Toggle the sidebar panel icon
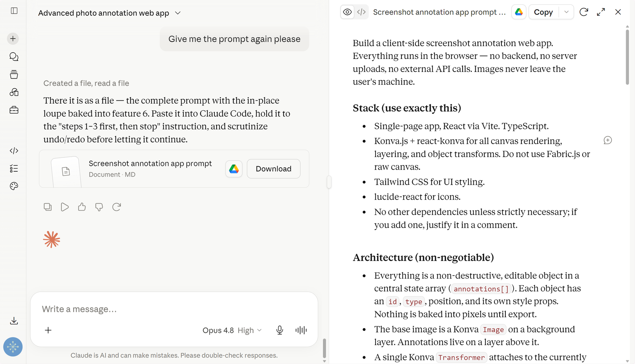This screenshot has height=364, width=635. click(x=14, y=11)
